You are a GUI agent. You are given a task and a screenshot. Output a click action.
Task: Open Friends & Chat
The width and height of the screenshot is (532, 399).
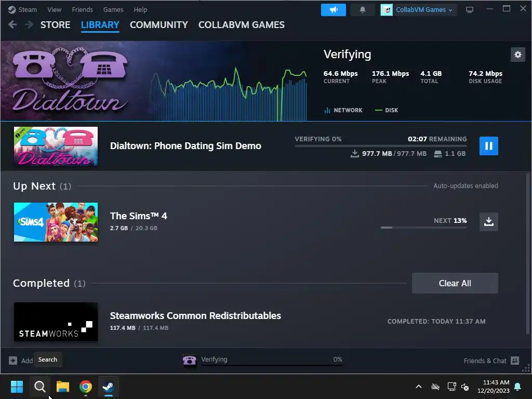[x=485, y=361]
